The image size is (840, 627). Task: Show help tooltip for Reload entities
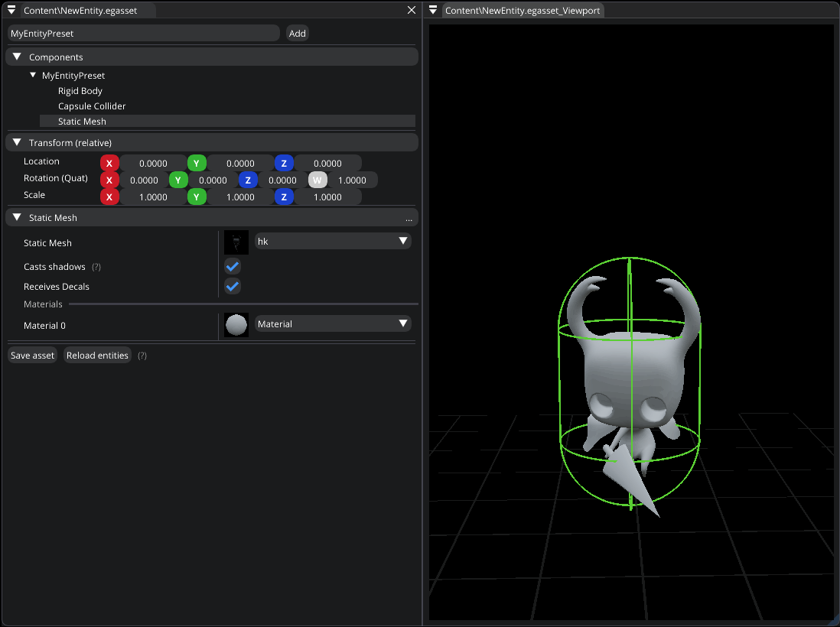(x=142, y=356)
